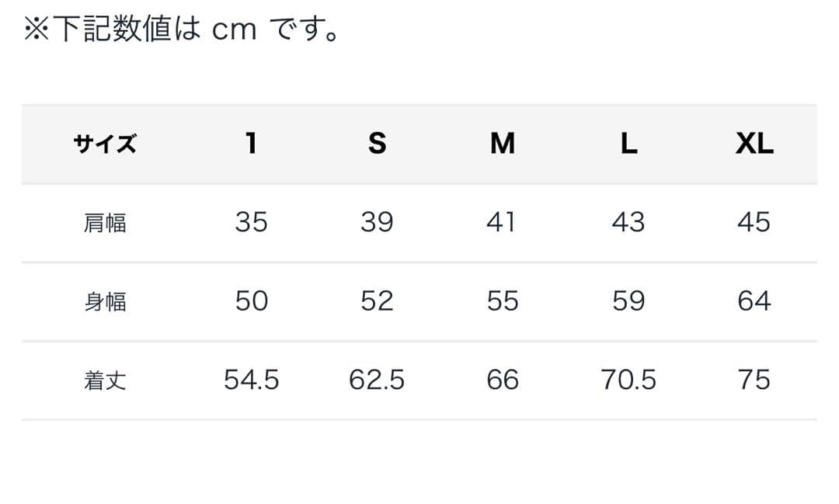The image size is (839, 504).
Task: Click the 肩幅 value 35
Action: [x=251, y=223]
